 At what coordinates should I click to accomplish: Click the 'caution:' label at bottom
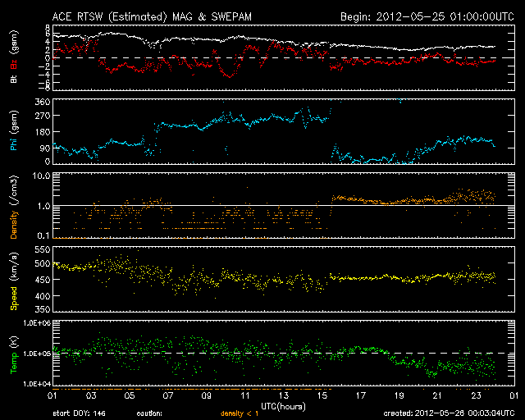[149, 413]
